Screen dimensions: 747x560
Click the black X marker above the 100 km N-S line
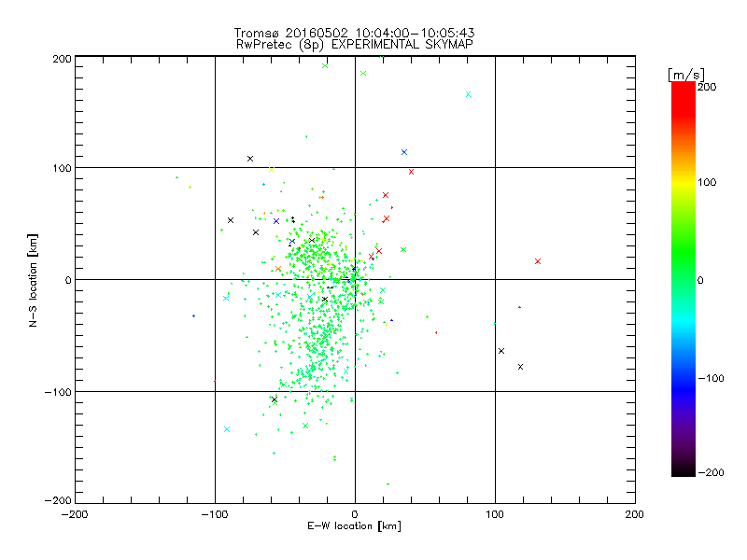click(250, 159)
